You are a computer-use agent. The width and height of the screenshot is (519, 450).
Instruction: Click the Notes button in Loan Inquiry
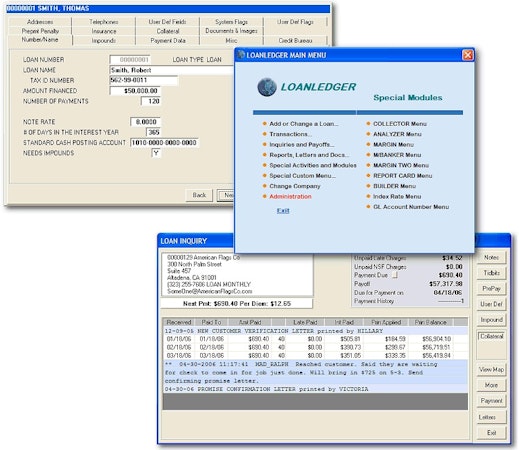[x=491, y=257]
